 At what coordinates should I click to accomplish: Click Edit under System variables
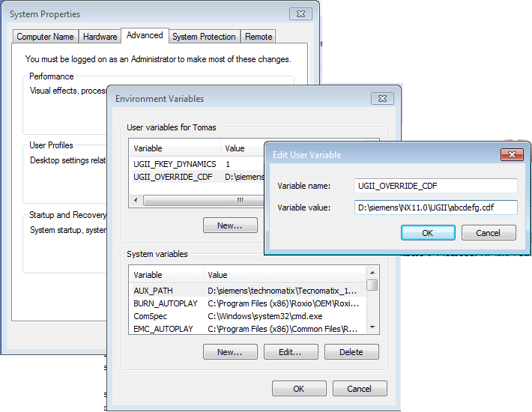pos(291,352)
